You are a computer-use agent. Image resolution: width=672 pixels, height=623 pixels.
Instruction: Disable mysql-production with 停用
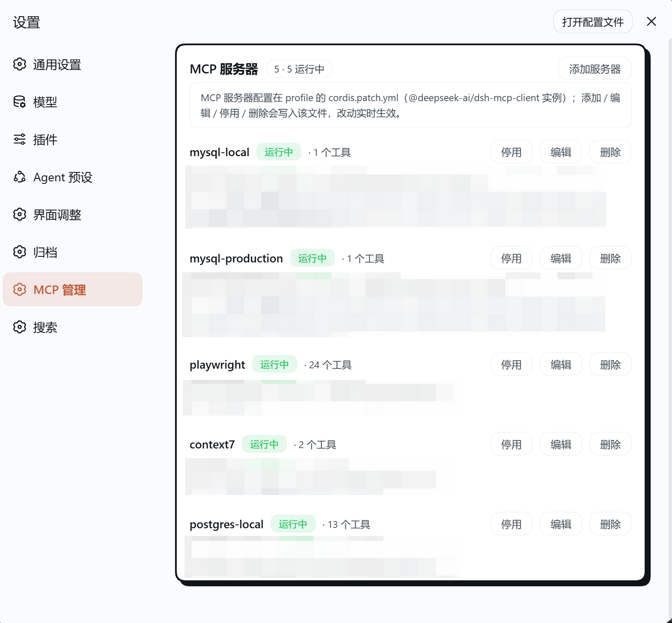point(511,258)
